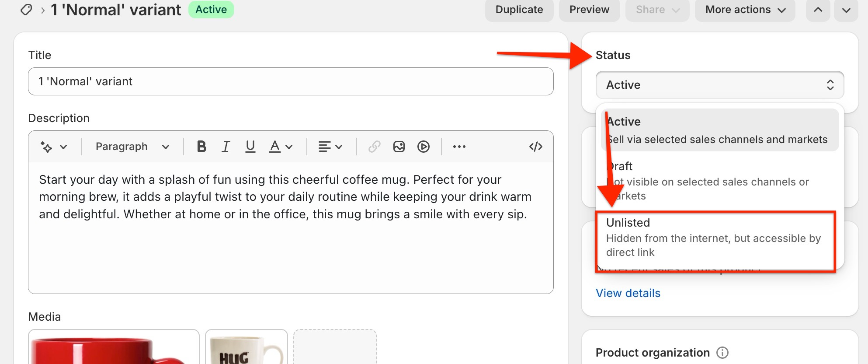Viewport: 868px width, 364px height.
Task: Click the Media section label
Action: [45, 317]
